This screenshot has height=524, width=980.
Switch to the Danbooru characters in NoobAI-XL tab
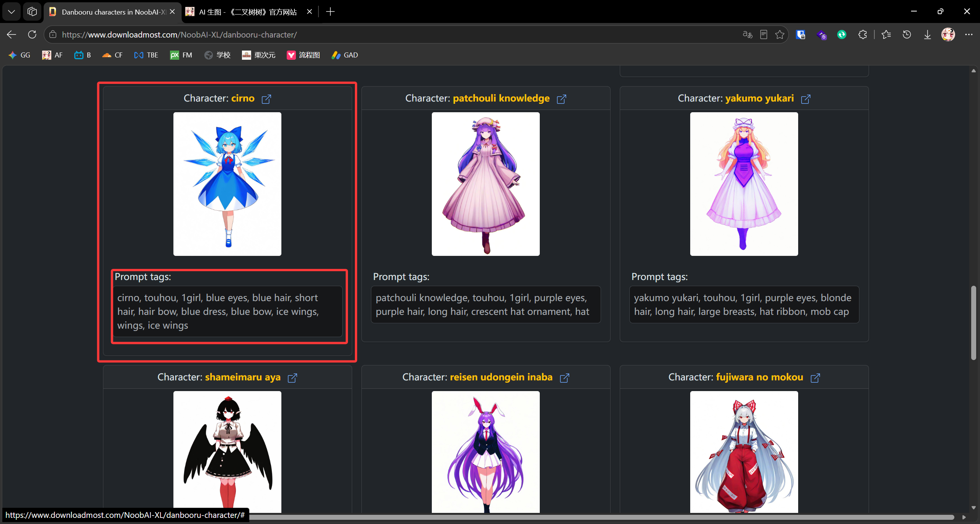(x=113, y=12)
